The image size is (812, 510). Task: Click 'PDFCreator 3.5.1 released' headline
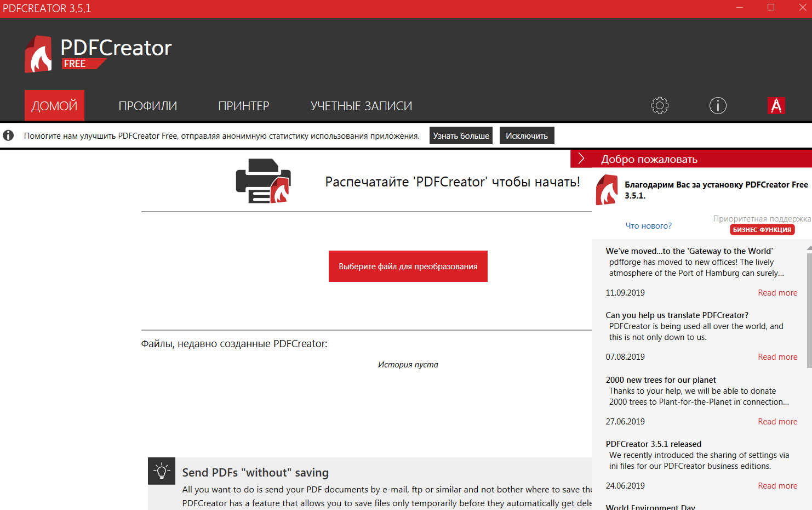click(x=653, y=444)
